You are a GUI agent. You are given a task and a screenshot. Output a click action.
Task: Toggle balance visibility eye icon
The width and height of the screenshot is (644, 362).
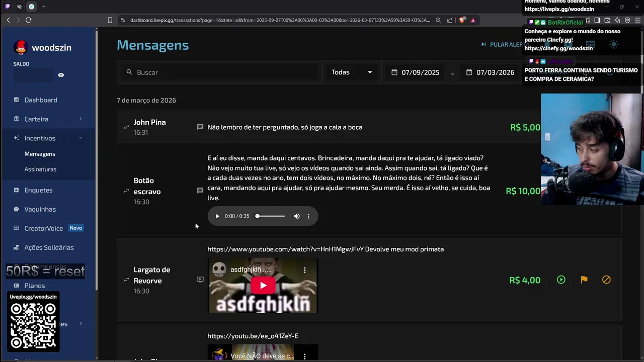61,75
